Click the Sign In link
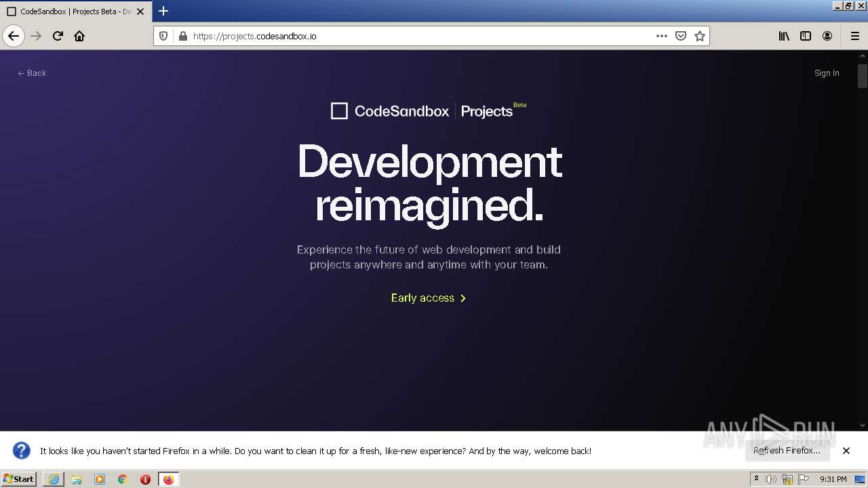Image resolution: width=868 pixels, height=488 pixels. [x=827, y=73]
